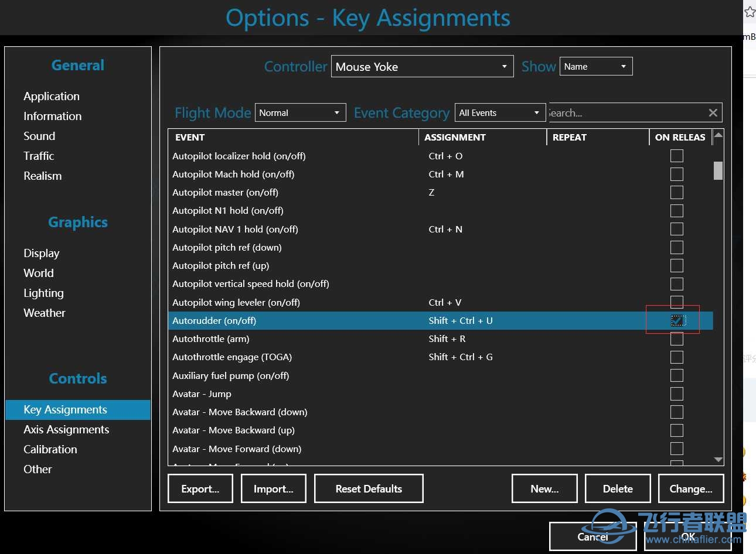Tick On Release for Auxiliary fuel pump
The image size is (756, 554).
click(677, 375)
